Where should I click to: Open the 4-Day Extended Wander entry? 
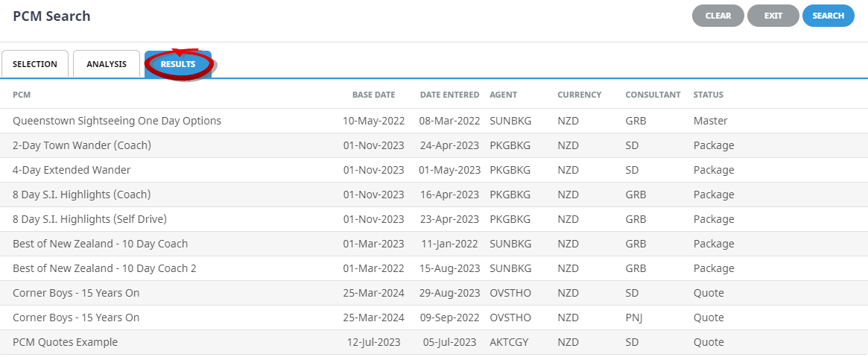point(434,170)
